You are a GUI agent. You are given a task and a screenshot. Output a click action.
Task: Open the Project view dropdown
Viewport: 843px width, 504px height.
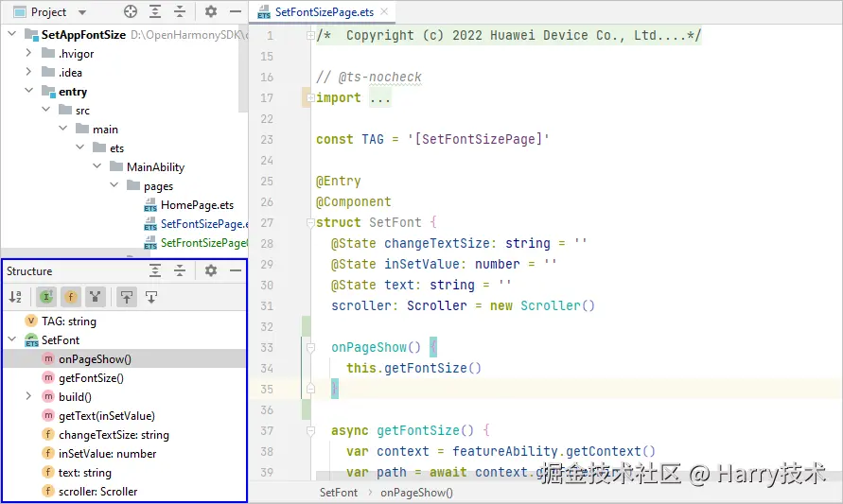[x=82, y=12]
